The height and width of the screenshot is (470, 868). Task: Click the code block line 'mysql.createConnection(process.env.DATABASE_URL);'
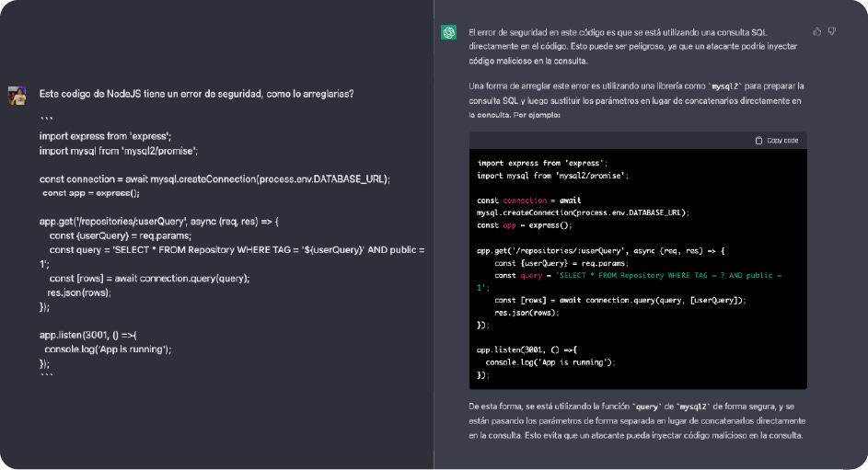coord(583,212)
